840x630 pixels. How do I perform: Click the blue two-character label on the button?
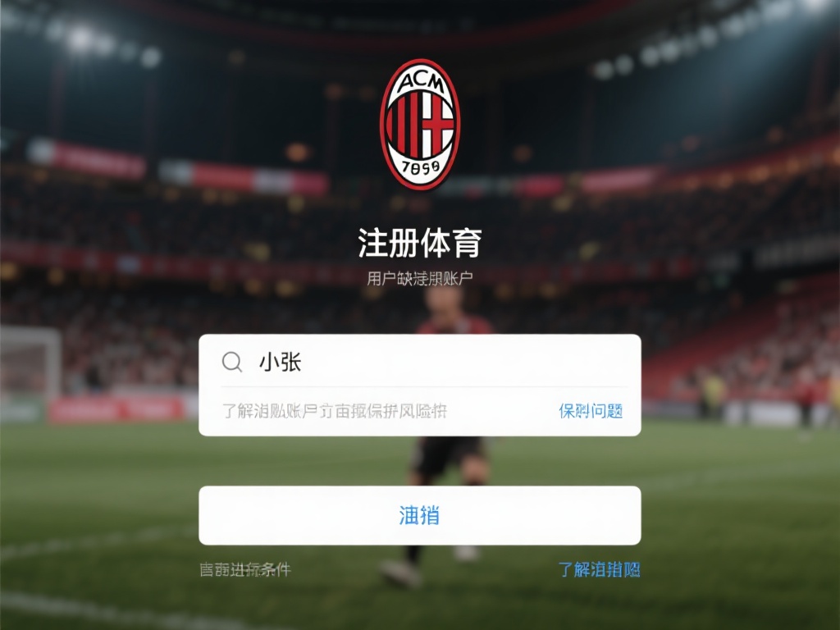tap(419, 515)
